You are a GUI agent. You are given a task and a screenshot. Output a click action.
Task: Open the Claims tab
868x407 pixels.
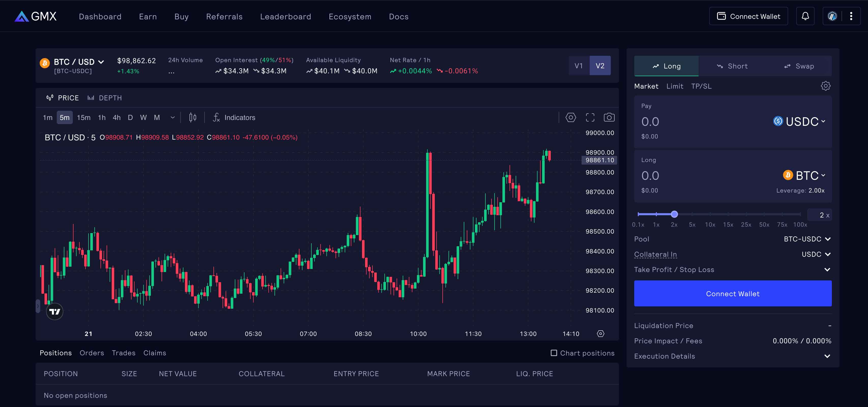155,353
